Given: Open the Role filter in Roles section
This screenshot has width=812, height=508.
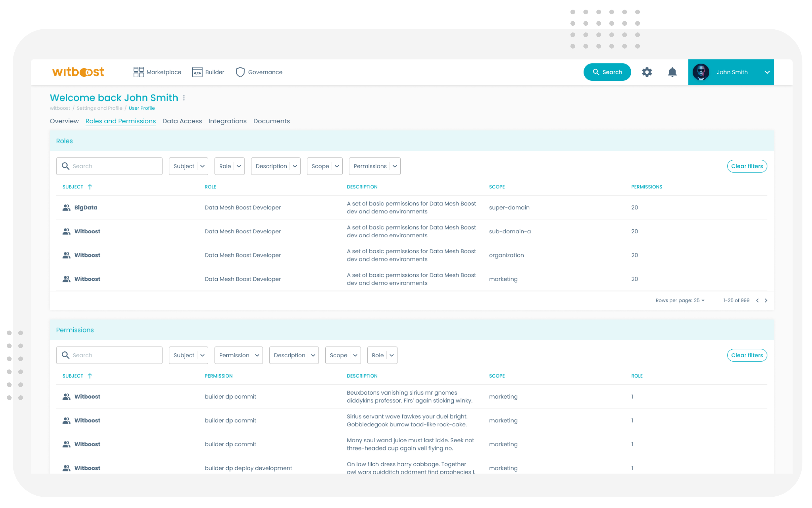Looking at the screenshot, I should point(229,166).
